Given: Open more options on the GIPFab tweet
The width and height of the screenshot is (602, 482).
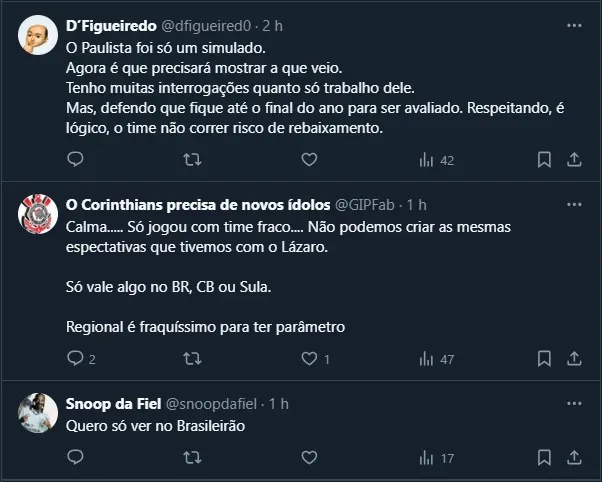Looking at the screenshot, I should point(575,202).
